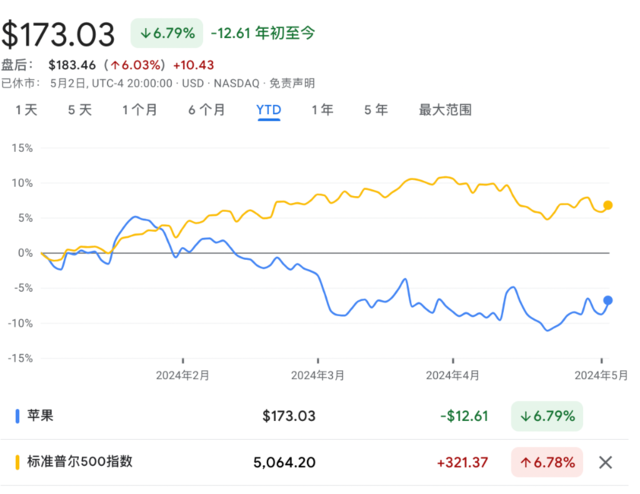Click the blue endpoint dot on chart
The width and height of the screenshot is (640, 494).
coord(608,300)
